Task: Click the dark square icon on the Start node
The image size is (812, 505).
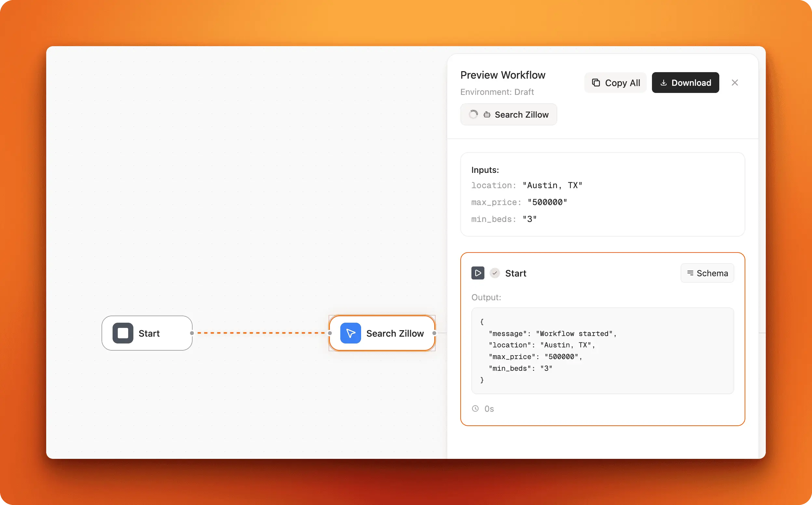Action: click(x=123, y=333)
